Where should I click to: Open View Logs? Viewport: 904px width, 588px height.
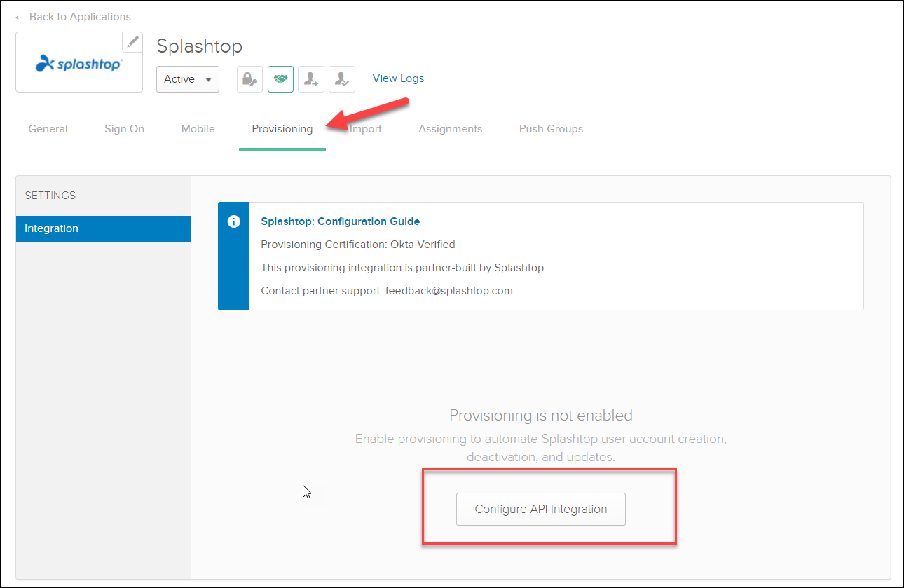pos(398,78)
